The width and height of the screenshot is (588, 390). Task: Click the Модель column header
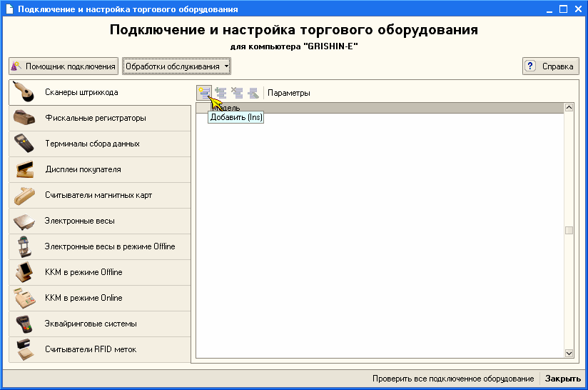point(387,108)
